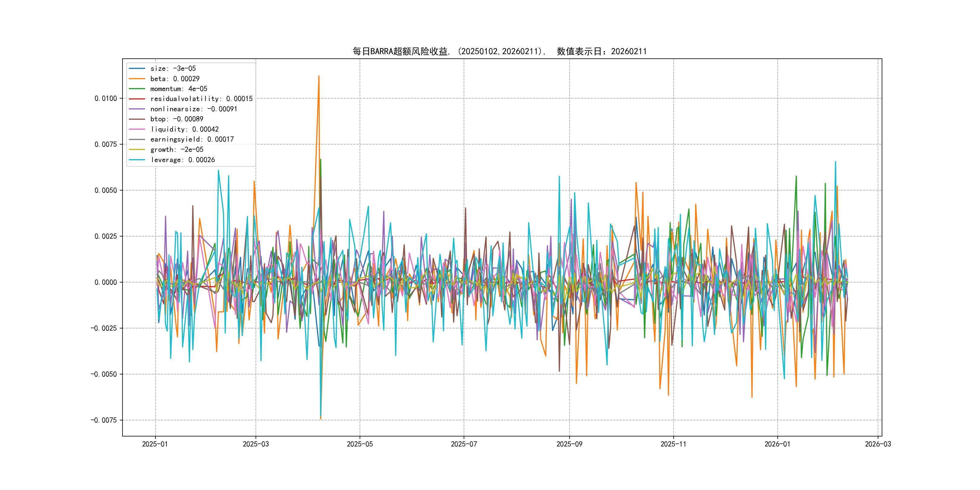Viewport: 980px width, 490px height.
Task: Click the 0.0100 y-axis tick label
Action: [106, 99]
